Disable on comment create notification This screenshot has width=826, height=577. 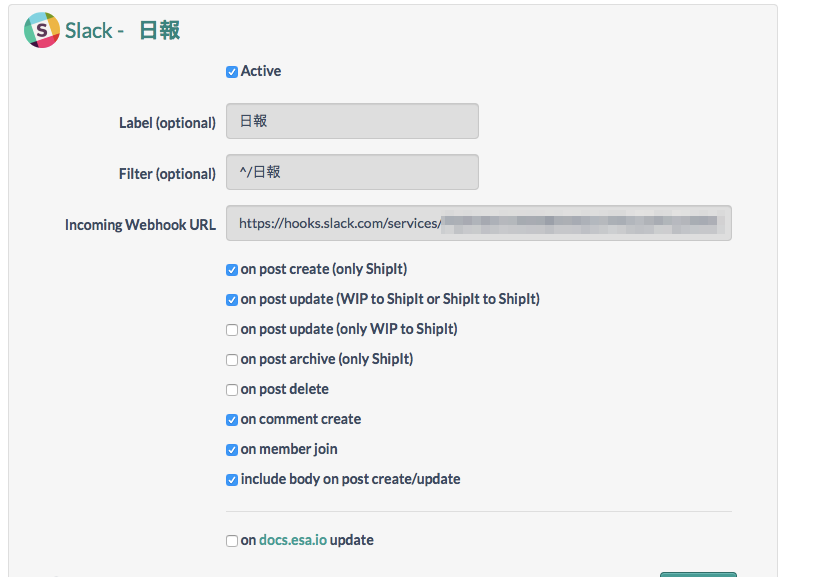[x=232, y=420]
